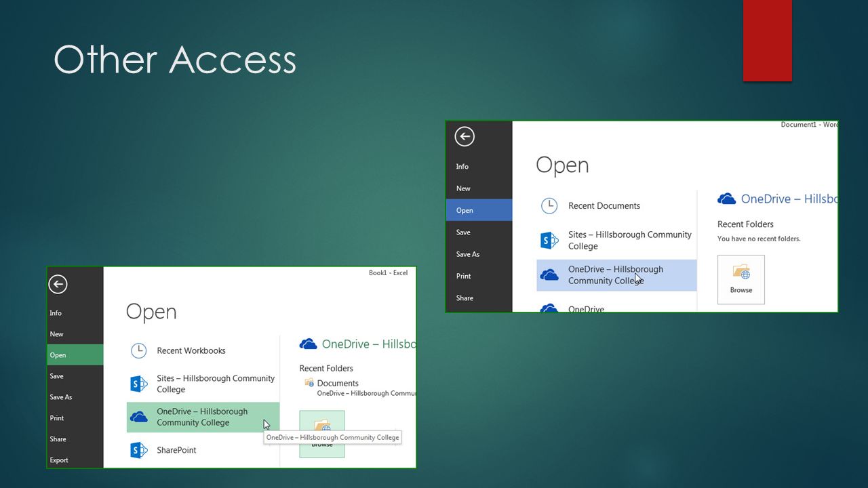
Task: Select Save in Word's backstage menu
Action: point(479,232)
